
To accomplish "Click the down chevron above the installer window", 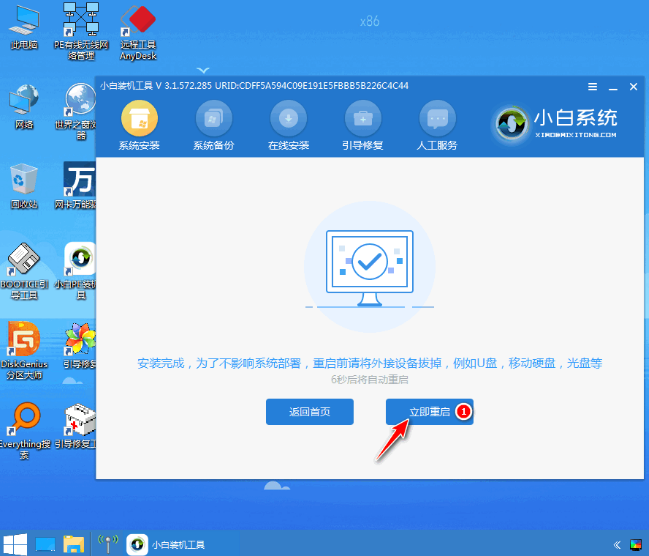I will tap(204, 69).
